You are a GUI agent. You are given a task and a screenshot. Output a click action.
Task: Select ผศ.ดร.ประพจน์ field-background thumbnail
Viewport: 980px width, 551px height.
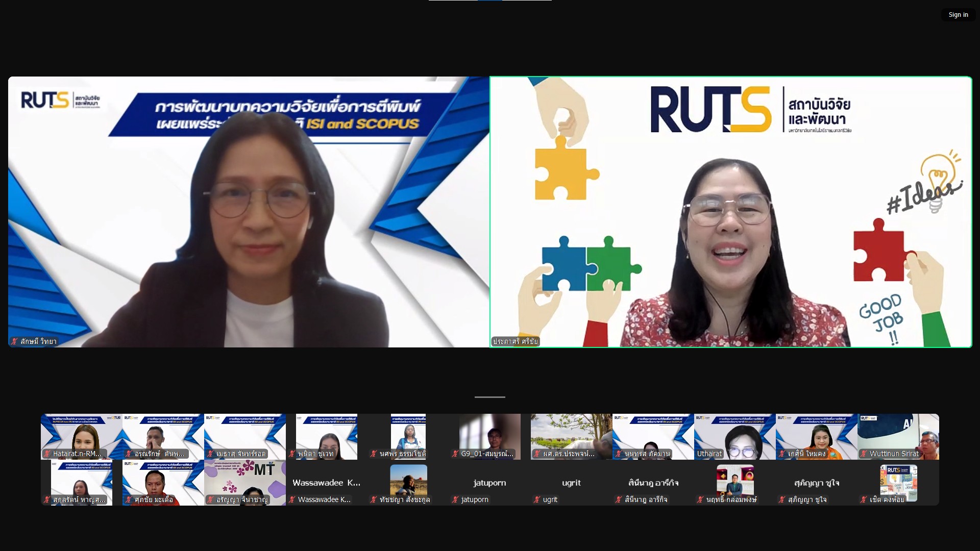pos(572,437)
